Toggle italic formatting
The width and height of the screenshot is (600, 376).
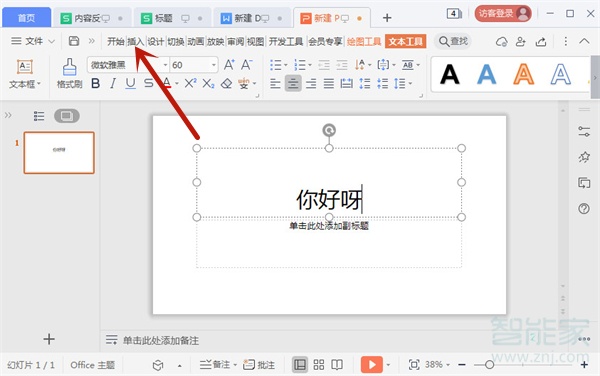coord(113,83)
